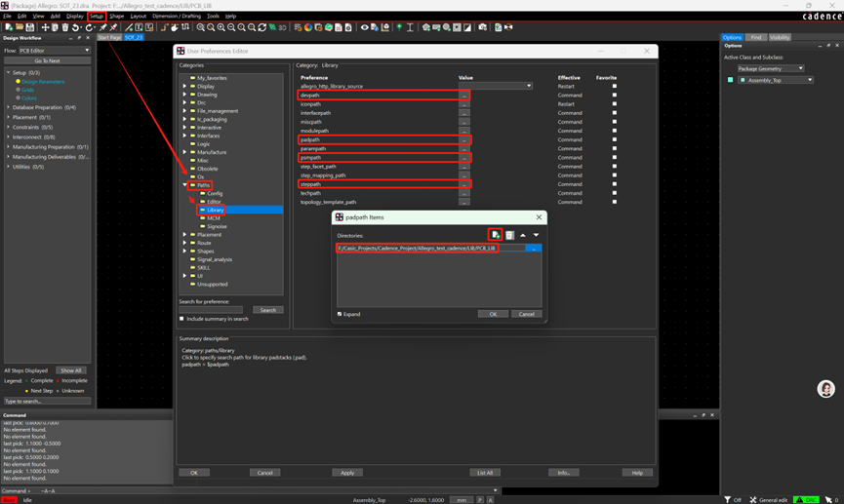The image size is (844, 504).
Task: Open the Shape menu
Action: pos(117,17)
